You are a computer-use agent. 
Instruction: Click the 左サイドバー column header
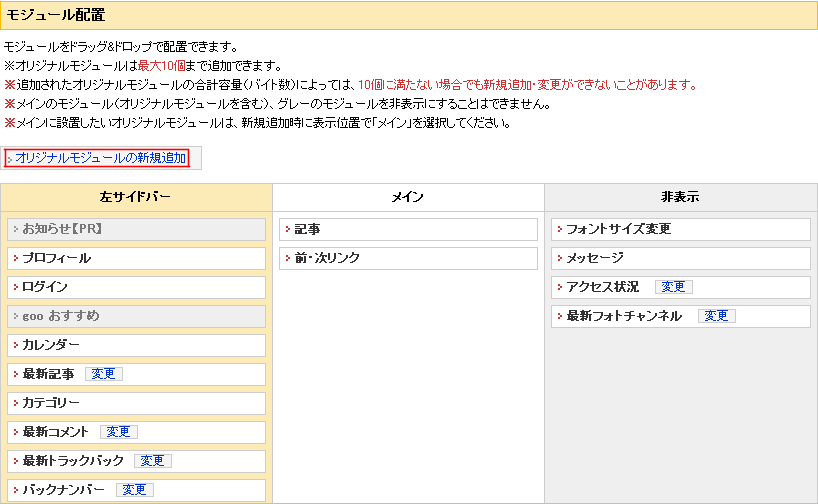click(x=136, y=197)
